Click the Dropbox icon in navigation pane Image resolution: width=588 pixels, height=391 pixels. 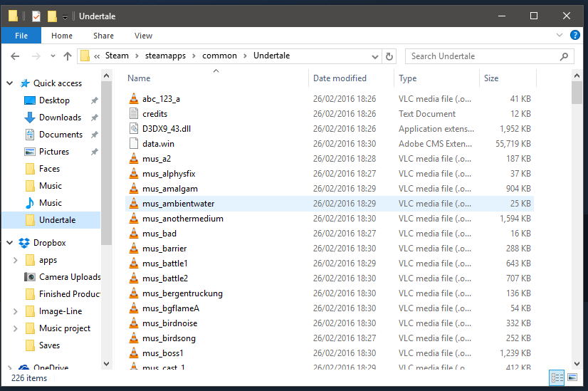23,243
